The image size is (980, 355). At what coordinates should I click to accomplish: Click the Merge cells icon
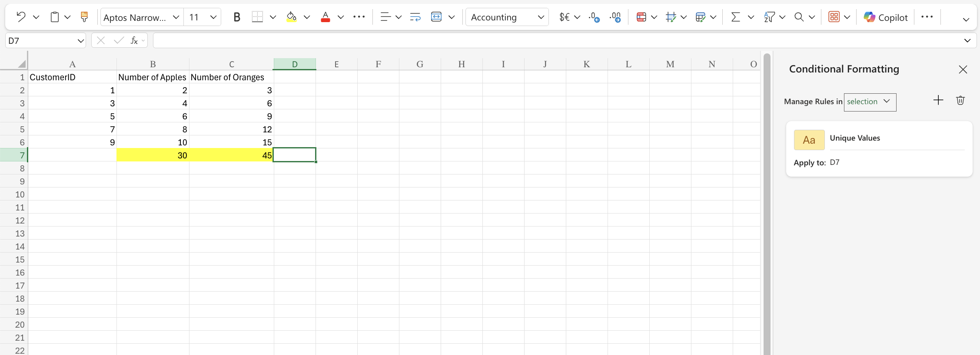click(436, 17)
